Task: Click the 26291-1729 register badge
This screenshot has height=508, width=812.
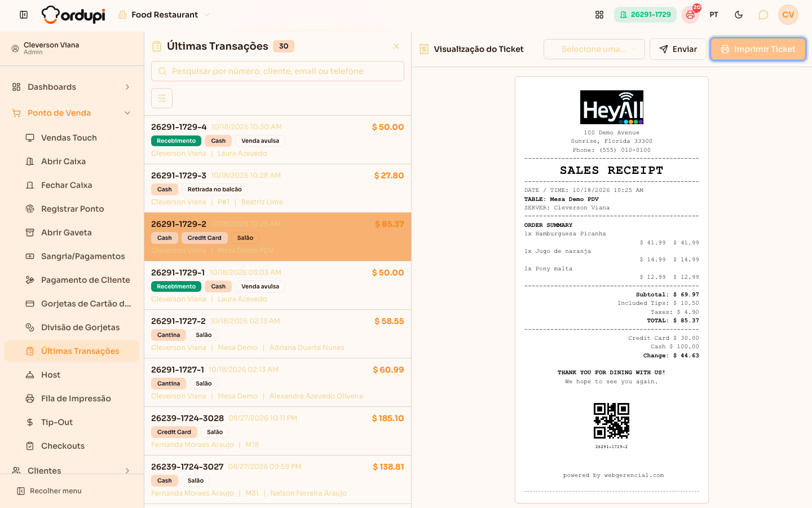Action: tap(645, 15)
